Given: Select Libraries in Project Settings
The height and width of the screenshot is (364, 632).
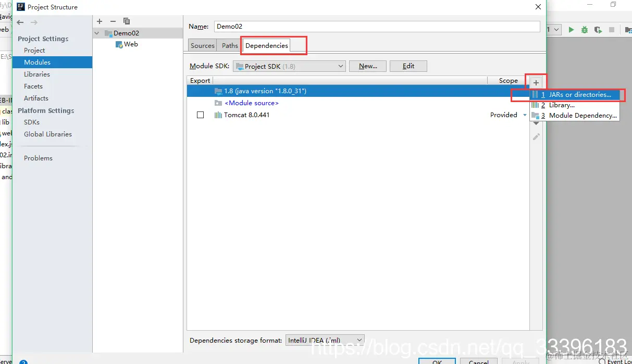Looking at the screenshot, I should point(37,74).
